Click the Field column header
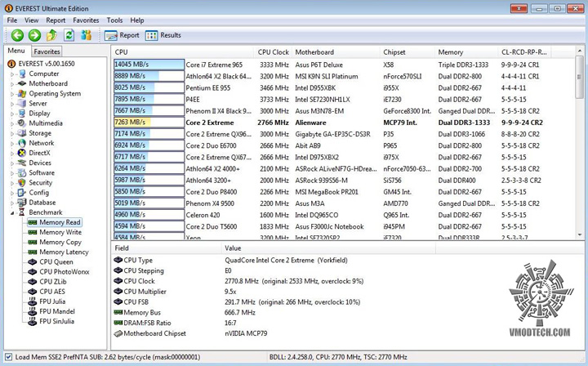Image resolution: width=588 pixels, height=366 pixels. coord(167,248)
